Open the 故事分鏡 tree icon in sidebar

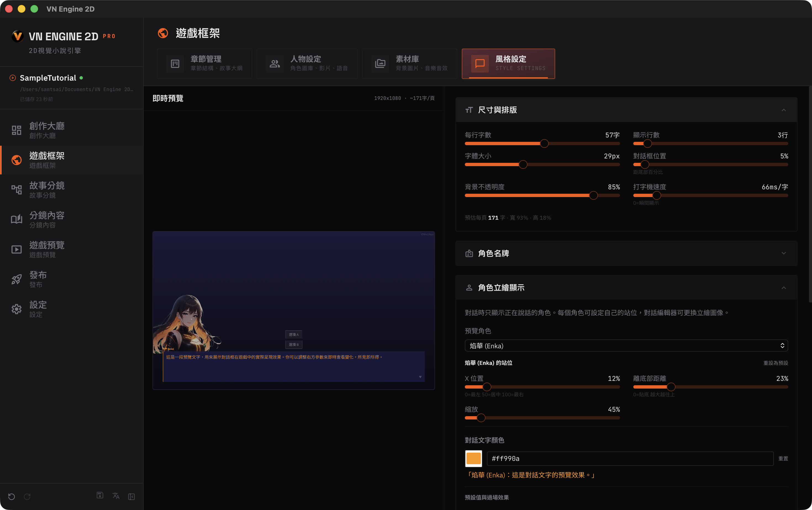(17, 190)
